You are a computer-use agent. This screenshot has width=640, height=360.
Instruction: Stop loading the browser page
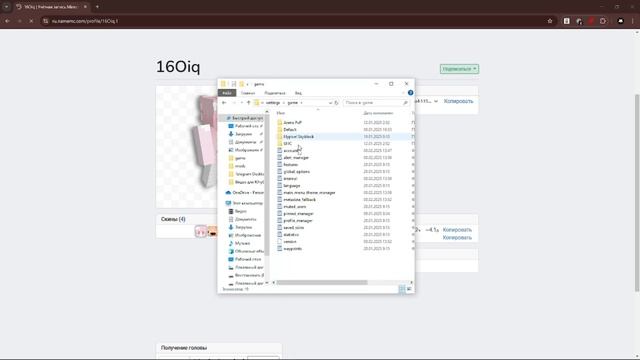[x=31, y=21]
